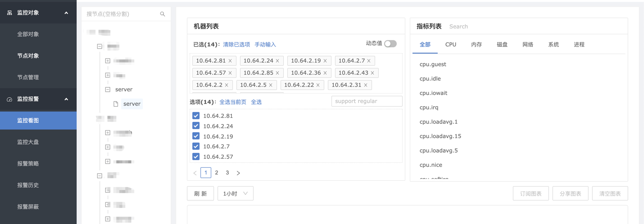Collapse the server parent tree node
Image resolution: width=644 pixels, height=224 pixels.
click(108, 90)
